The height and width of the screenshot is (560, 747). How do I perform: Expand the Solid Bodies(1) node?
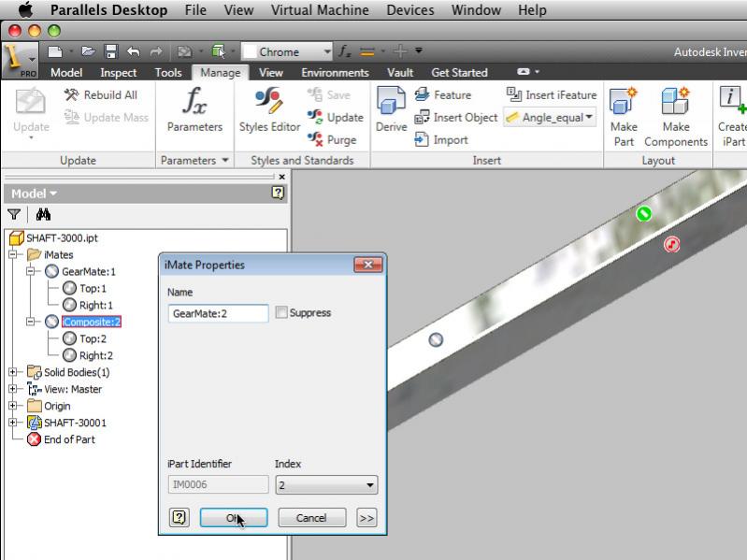point(13,372)
